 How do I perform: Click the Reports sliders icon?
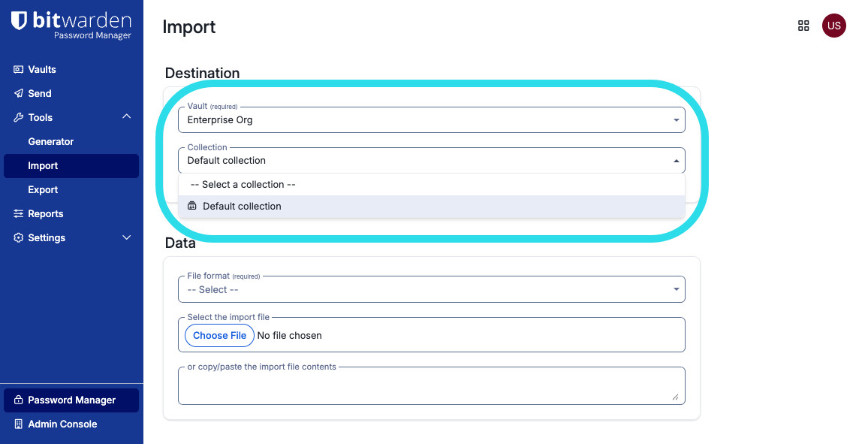[19, 213]
